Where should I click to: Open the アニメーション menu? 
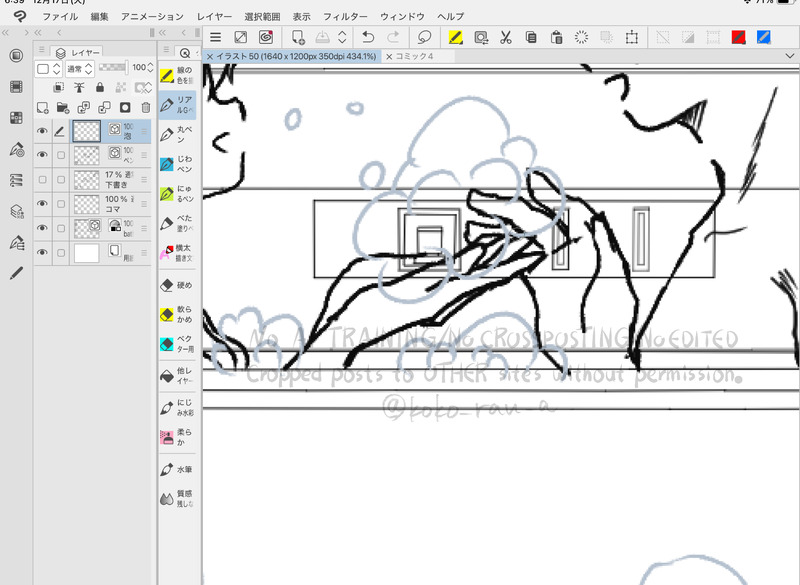click(x=152, y=17)
